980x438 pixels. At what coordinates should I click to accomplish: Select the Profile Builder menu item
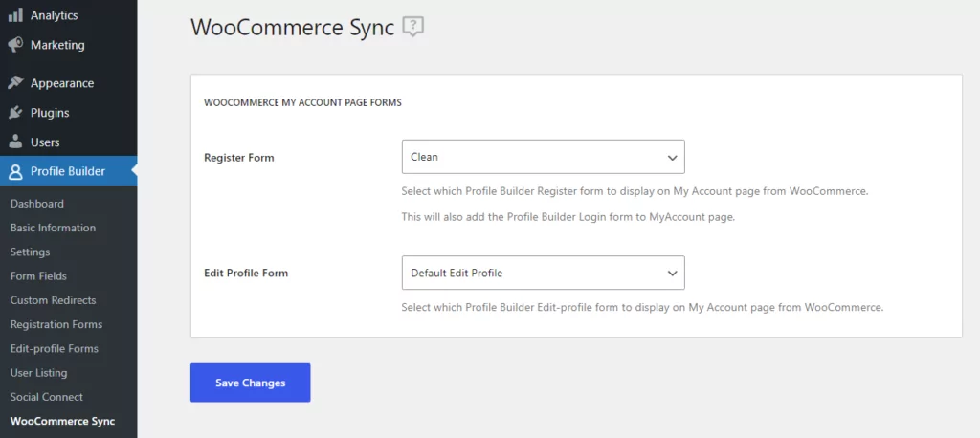(x=69, y=171)
